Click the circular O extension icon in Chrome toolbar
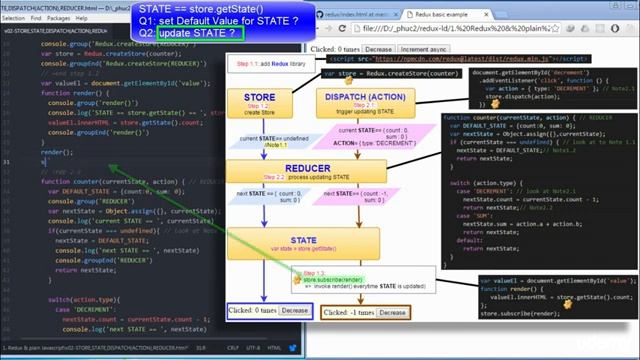This screenshot has height=360, width=640. 615,29
